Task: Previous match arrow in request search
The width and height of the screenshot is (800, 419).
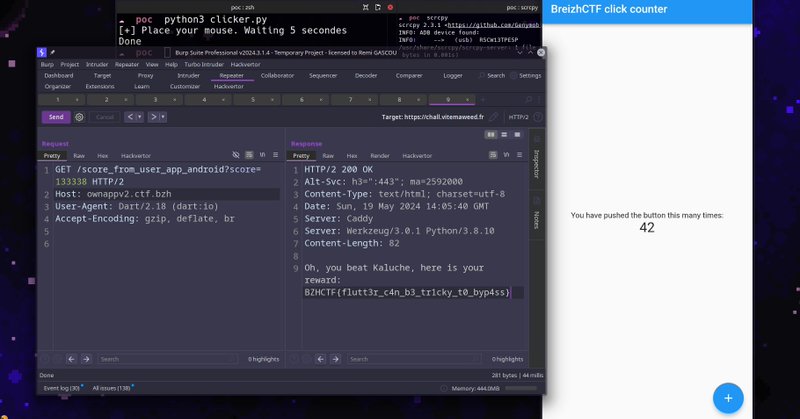Action: click(x=71, y=359)
